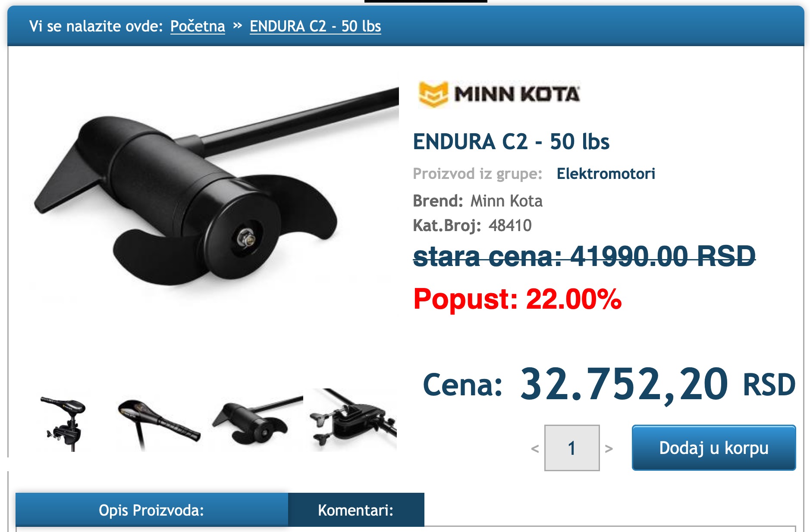Click the breadcrumb separator arrows
The image size is (810, 532).
237,25
